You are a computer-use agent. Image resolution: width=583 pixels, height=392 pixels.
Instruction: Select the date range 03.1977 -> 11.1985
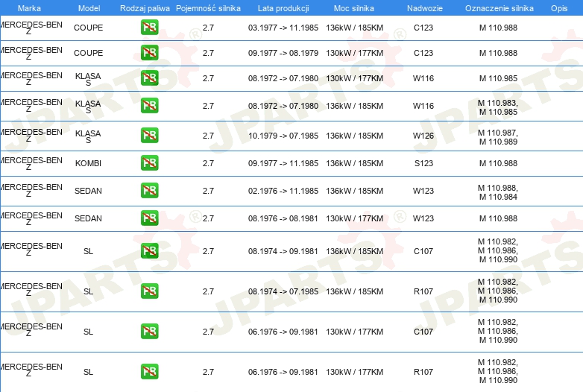(x=283, y=28)
